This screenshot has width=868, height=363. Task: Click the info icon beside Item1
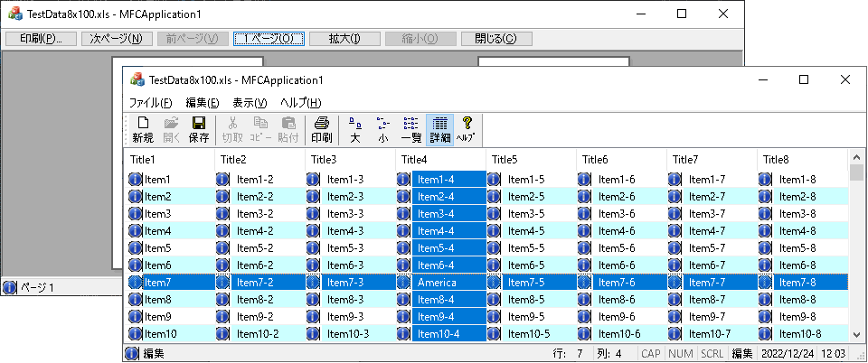click(x=136, y=179)
